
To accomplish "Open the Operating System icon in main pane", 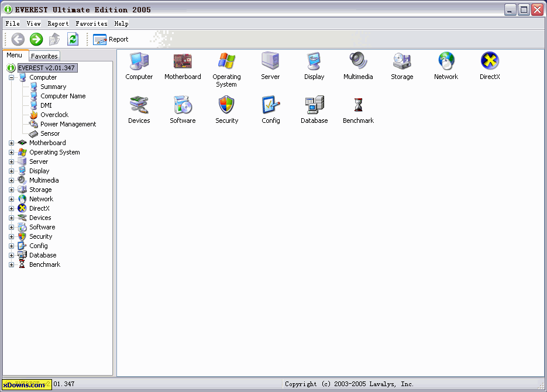I will 226,61.
